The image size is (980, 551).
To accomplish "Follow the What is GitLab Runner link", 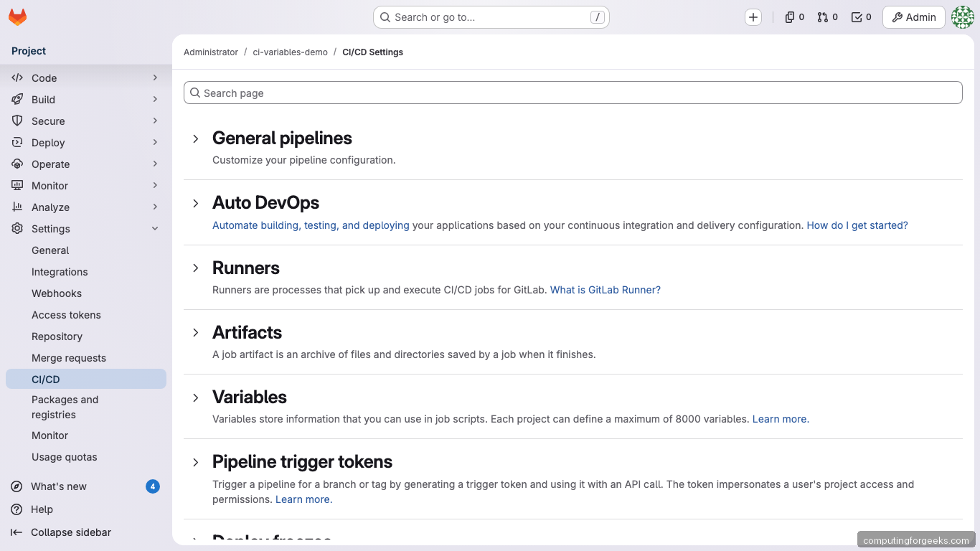I will (605, 290).
